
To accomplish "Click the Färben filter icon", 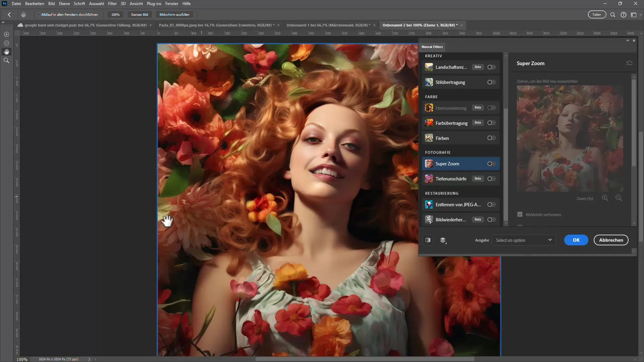I will pos(429,138).
